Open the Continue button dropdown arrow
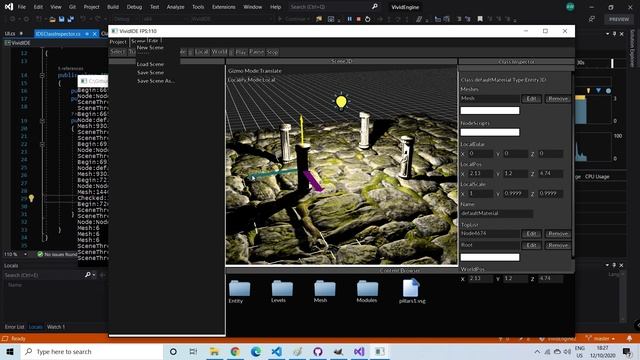Screen dimensions: 640x360 pos(309,19)
